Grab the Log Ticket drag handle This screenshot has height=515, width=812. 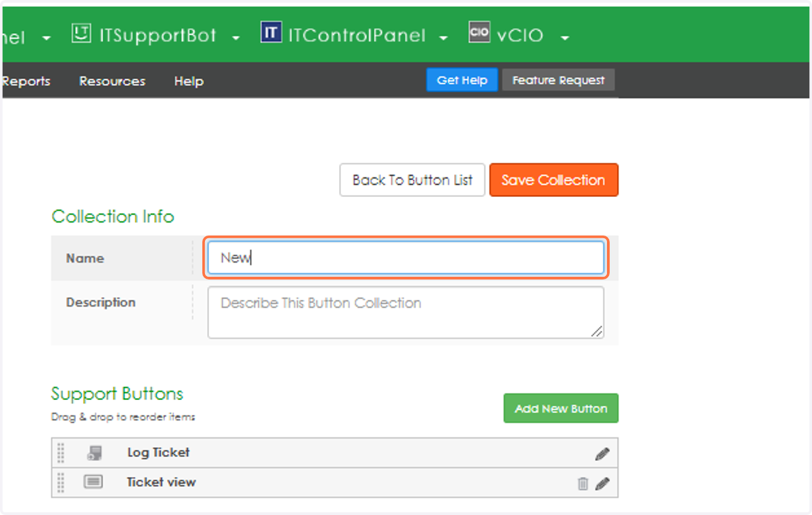(61, 453)
